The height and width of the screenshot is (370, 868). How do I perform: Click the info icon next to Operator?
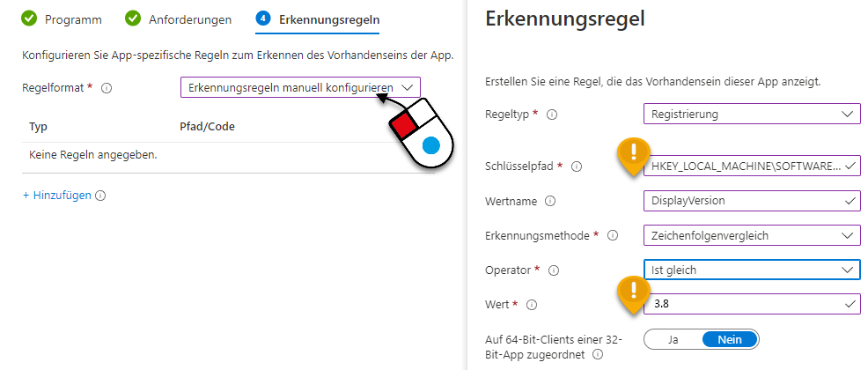click(x=553, y=270)
